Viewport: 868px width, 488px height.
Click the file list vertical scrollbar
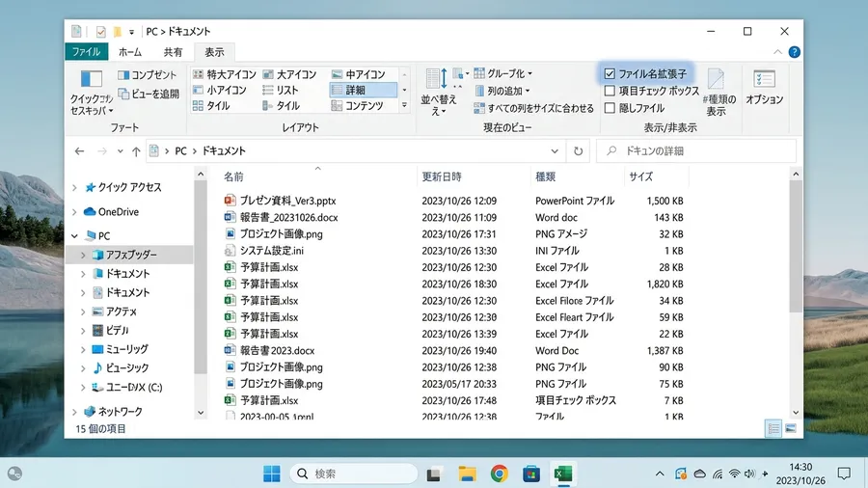[796, 247]
